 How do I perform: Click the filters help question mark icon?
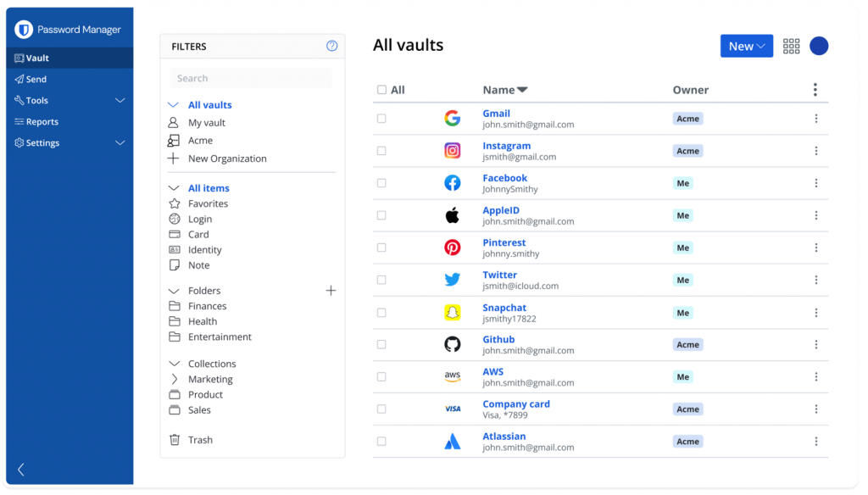(331, 46)
